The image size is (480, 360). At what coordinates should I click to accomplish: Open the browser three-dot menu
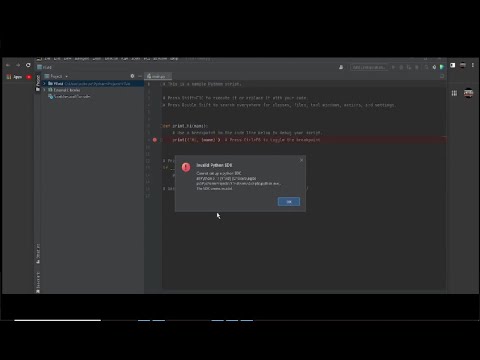[x=473, y=65]
